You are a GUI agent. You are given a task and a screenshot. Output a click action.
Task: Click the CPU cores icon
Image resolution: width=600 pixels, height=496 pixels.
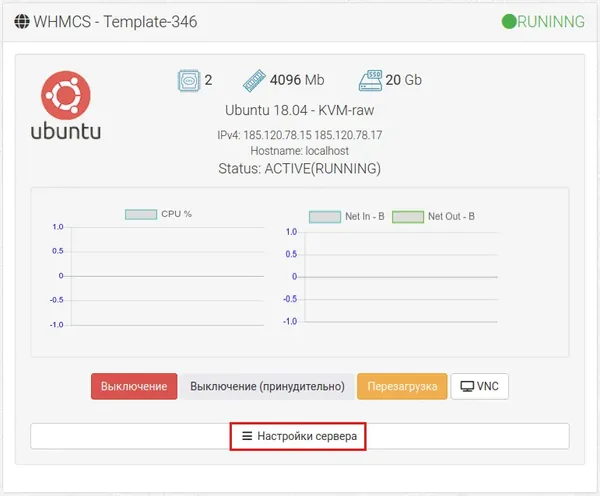tap(189, 80)
